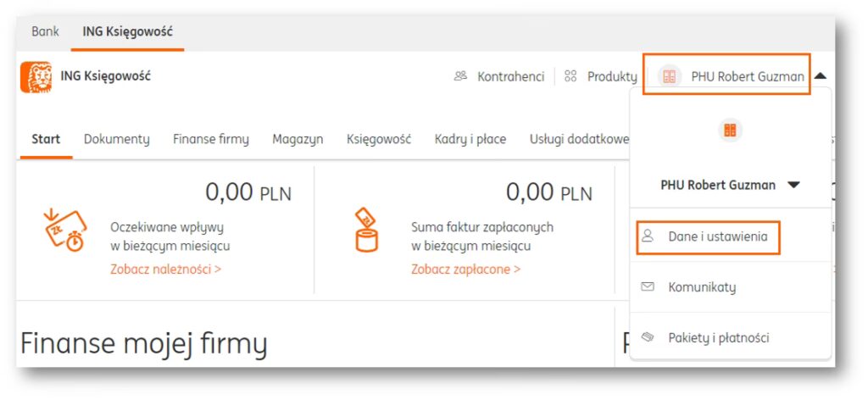
Task: Click the large company icon in dropdown panel
Action: point(729,131)
